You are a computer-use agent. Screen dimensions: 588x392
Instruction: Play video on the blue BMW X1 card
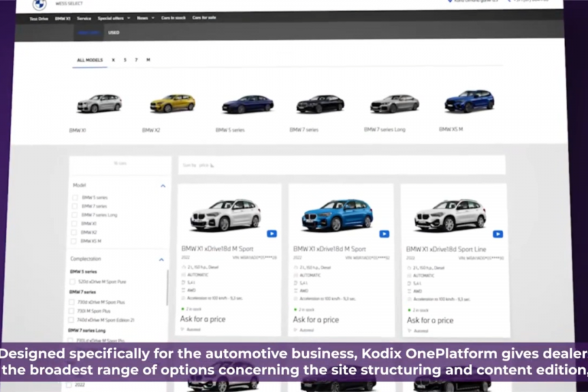pyautogui.click(x=384, y=234)
